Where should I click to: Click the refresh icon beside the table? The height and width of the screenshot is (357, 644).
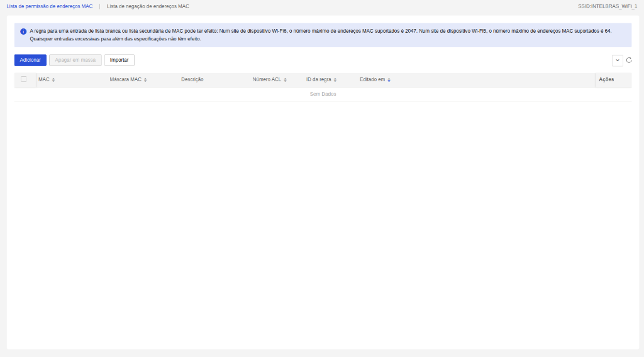(629, 60)
